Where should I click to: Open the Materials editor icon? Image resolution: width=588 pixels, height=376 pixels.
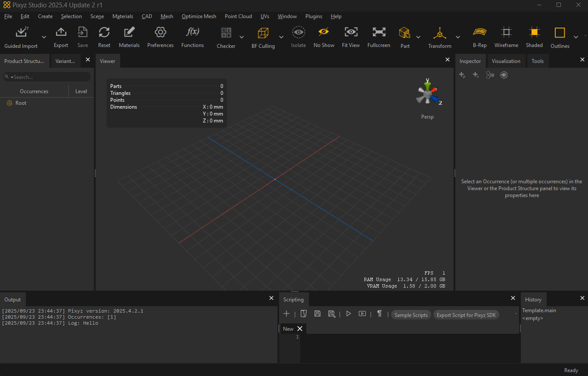click(129, 33)
